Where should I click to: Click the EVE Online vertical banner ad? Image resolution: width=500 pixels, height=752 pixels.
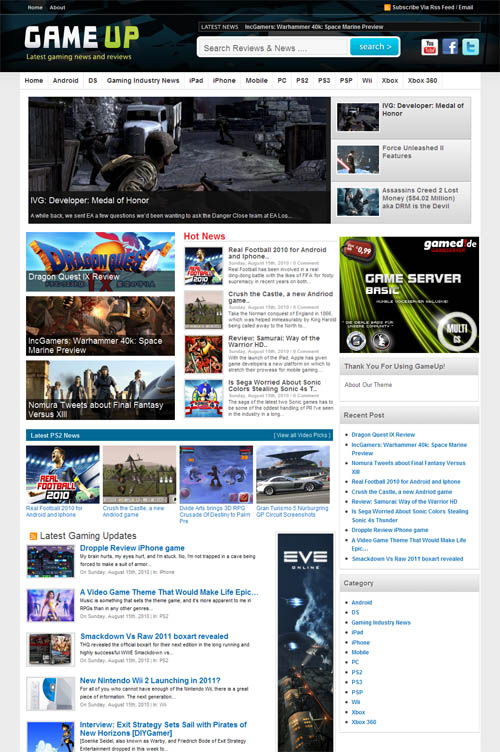305,643
